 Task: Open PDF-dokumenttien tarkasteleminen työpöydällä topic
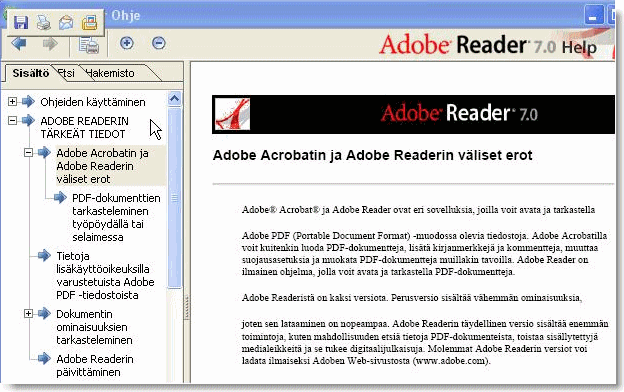(116, 217)
